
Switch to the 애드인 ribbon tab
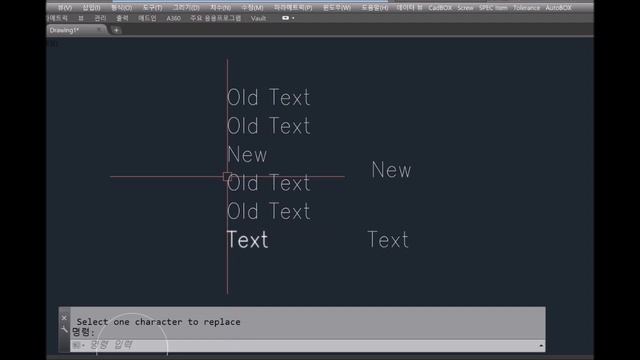coord(147,18)
